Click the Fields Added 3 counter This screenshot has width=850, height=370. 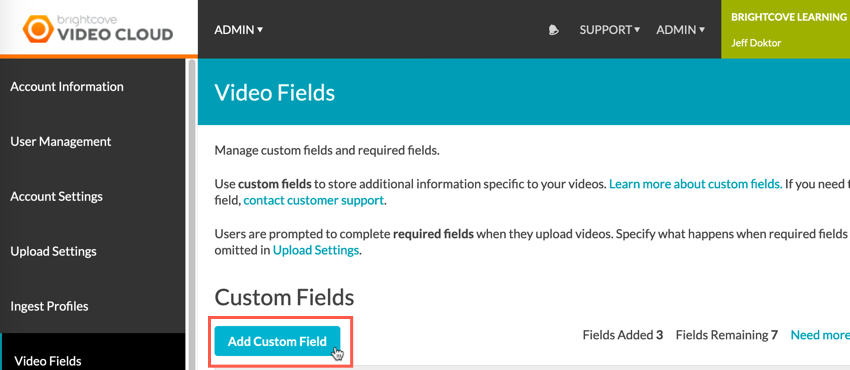click(623, 335)
